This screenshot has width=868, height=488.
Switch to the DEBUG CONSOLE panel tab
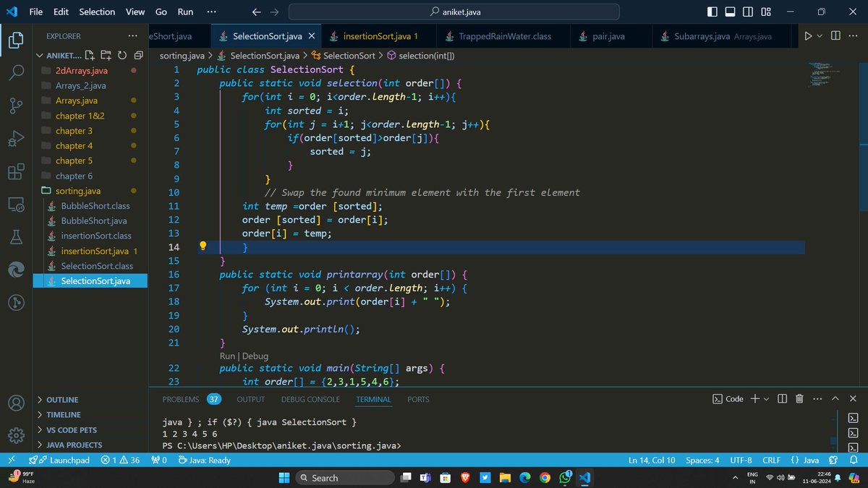pyautogui.click(x=310, y=399)
